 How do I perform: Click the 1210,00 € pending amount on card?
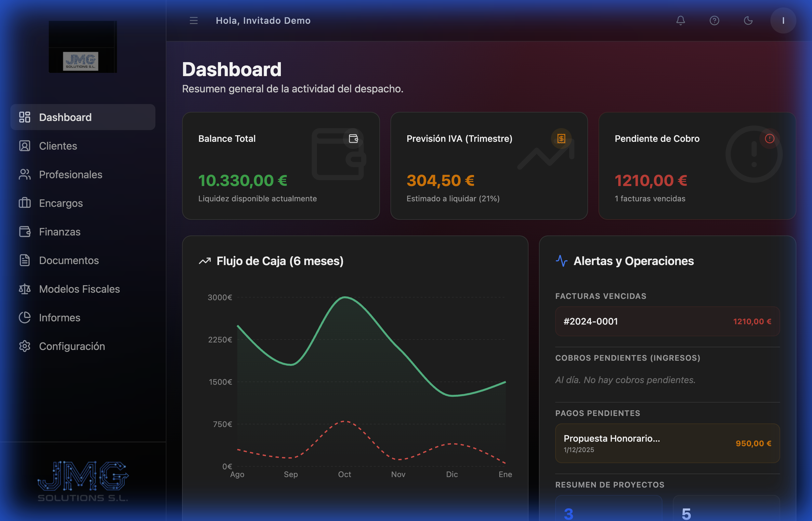651,180
